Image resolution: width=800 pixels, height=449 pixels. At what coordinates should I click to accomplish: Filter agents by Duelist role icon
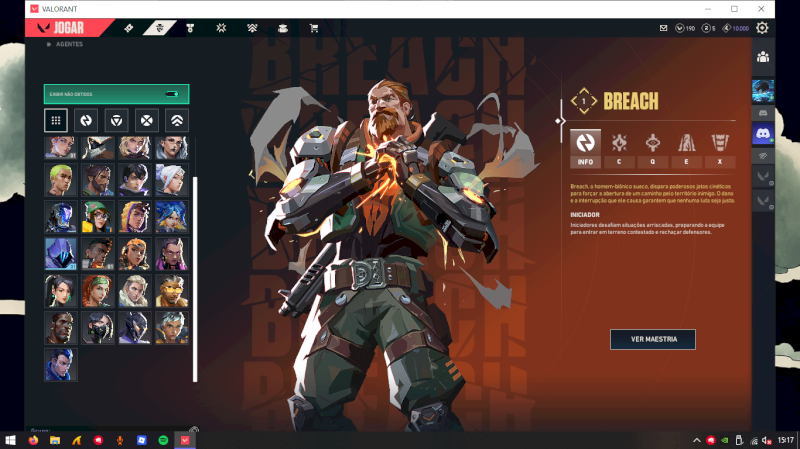click(146, 120)
